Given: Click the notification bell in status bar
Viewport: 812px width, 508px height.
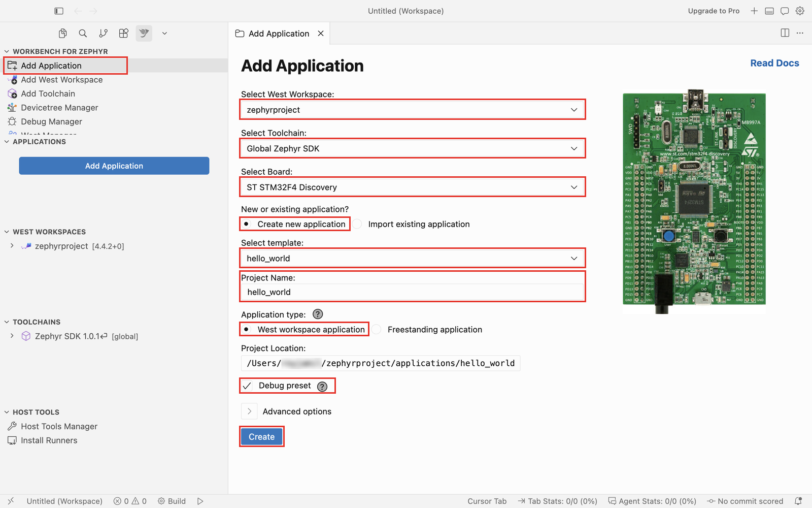Looking at the screenshot, I should tap(798, 501).
